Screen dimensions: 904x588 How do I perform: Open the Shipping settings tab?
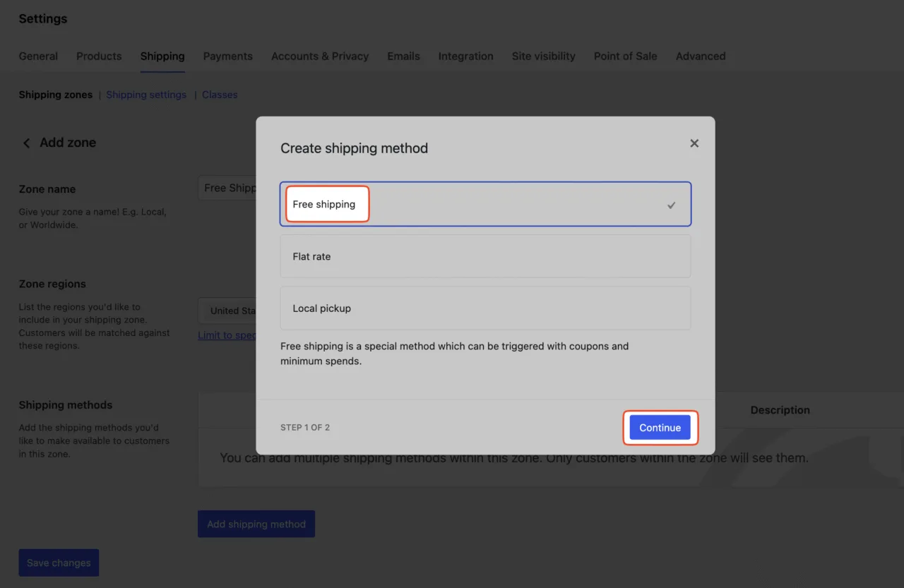click(x=162, y=56)
